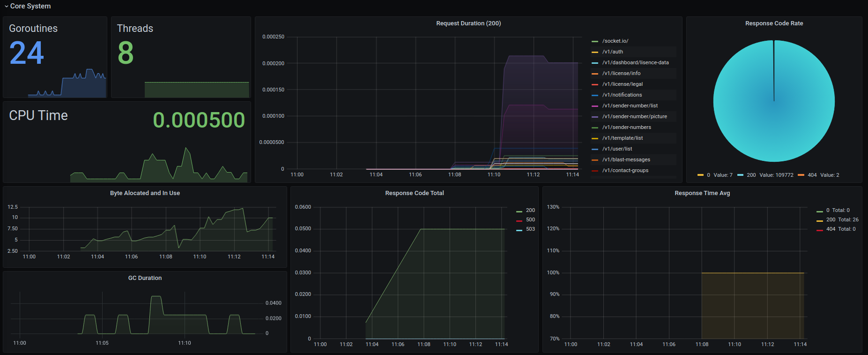Click the "0 Value: 7" pie legend entry
The height and width of the screenshot is (355, 868).
click(x=715, y=175)
